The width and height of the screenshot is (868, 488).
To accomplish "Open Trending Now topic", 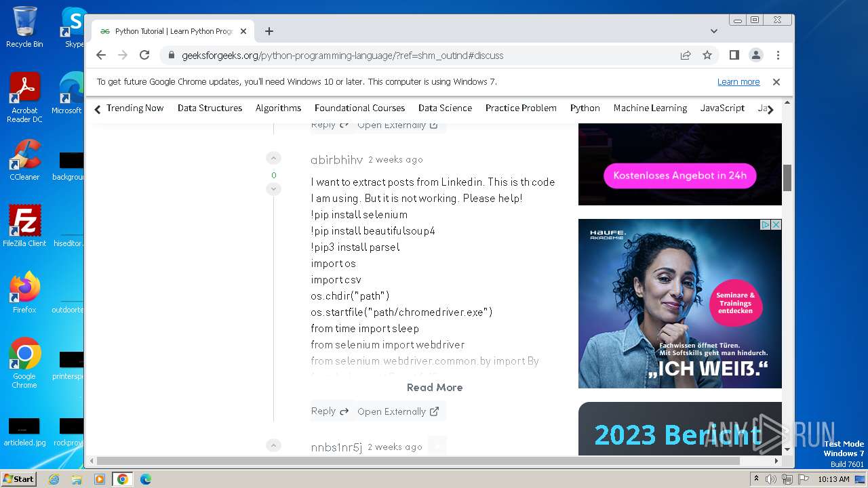I will (135, 108).
